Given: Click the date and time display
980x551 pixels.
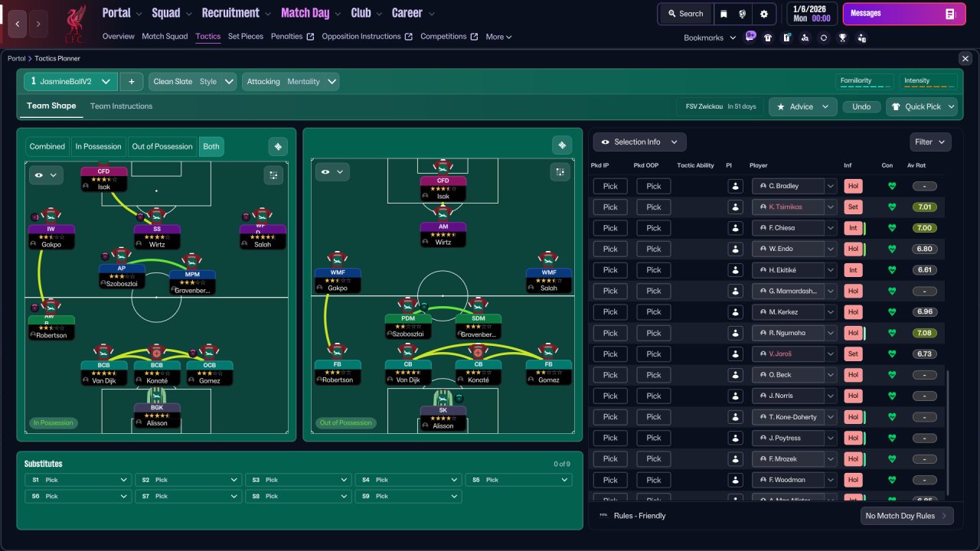Looking at the screenshot, I should [x=812, y=14].
